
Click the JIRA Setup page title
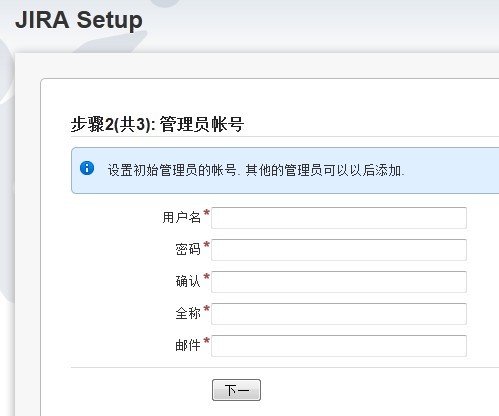pyautogui.click(x=79, y=20)
